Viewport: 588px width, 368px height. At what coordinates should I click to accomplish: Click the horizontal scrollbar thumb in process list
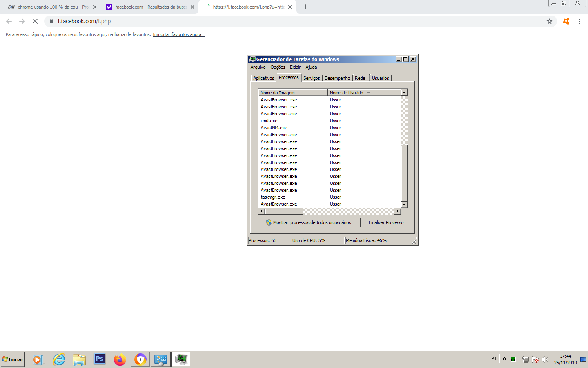284,211
